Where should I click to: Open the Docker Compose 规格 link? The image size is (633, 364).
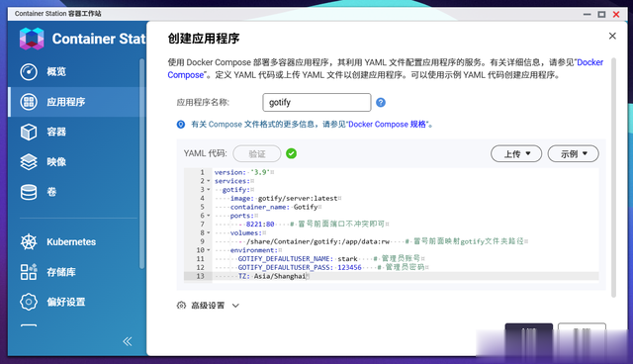(x=387, y=125)
